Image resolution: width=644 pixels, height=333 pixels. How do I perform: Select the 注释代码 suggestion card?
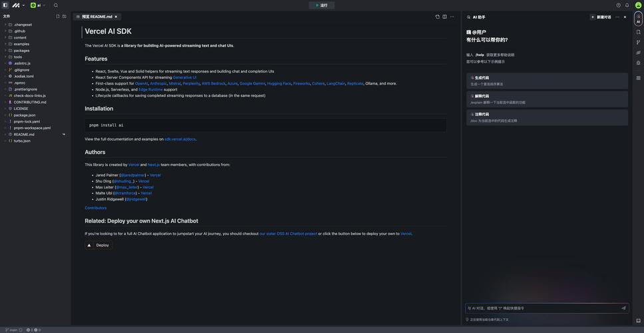coord(547,118)
